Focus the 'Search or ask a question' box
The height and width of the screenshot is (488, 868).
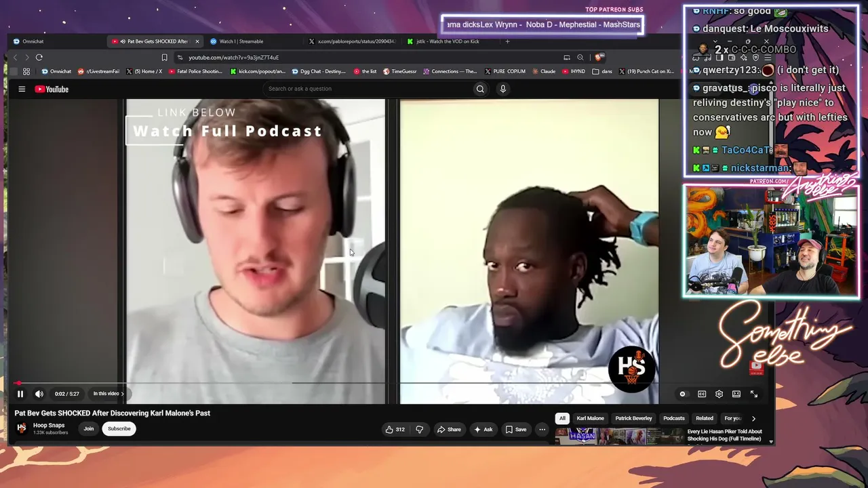[x=366, y=89]
